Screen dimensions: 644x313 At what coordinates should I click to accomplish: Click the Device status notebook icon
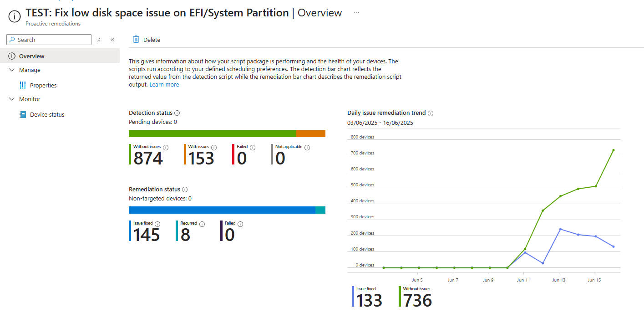tap(23, 114)
